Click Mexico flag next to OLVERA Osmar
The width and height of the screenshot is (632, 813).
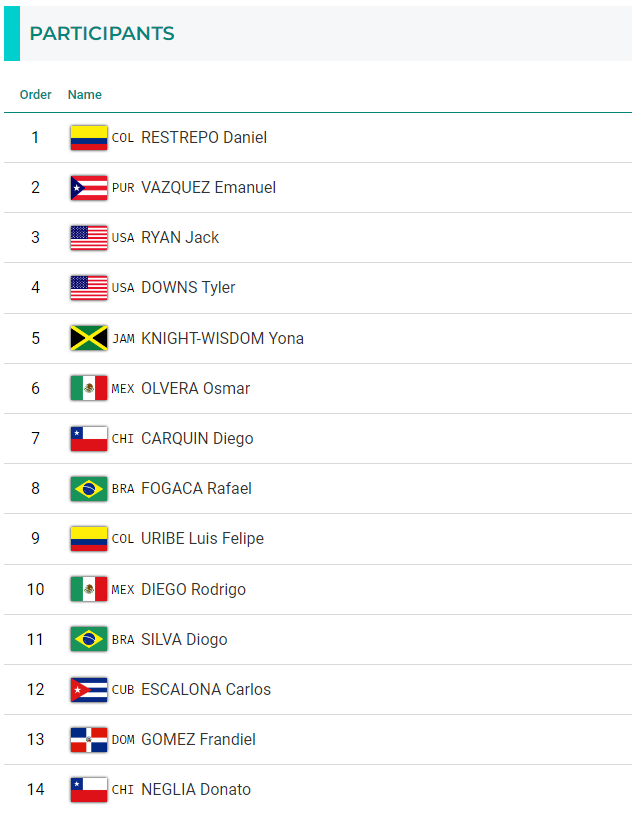(x=89, y=388)
